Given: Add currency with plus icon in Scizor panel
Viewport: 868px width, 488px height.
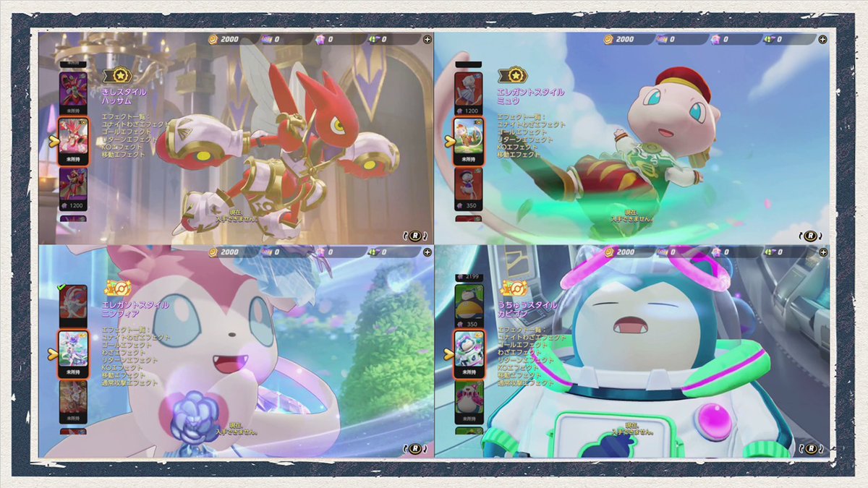Looking at the screenshot, I should point(427,39).
